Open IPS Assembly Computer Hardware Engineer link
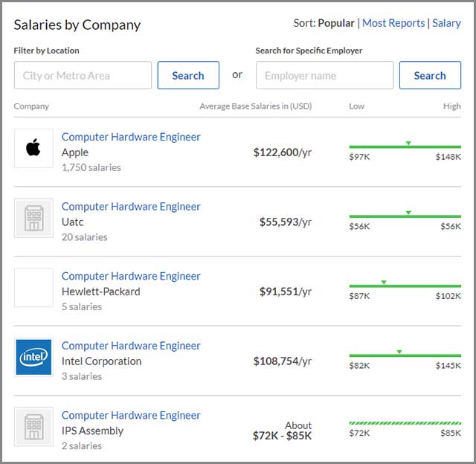This screenshot has height=464, width=476. 131,416
